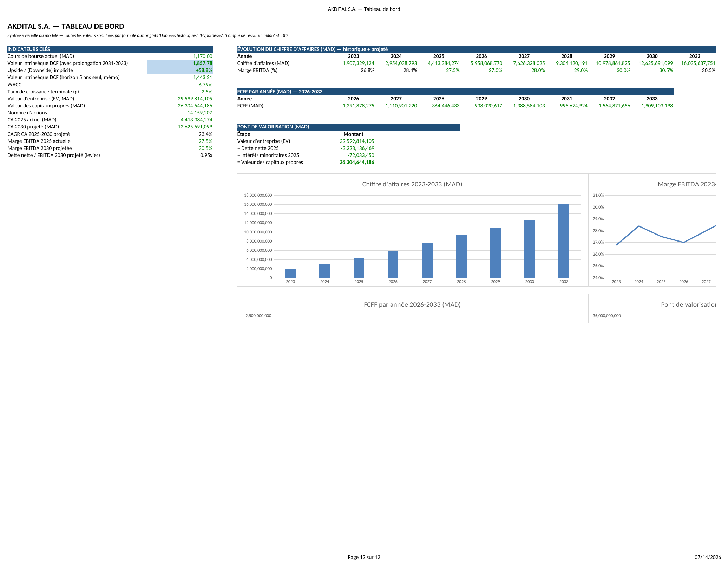
Task: Click the 2033 bar in revenue chart
Action: 564,241
